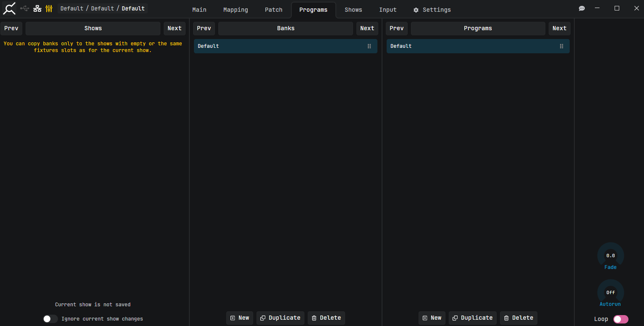The width and height of the screenshot is (644, 326).
Task: Maximize the application window
Action: (x=617, y=8)
